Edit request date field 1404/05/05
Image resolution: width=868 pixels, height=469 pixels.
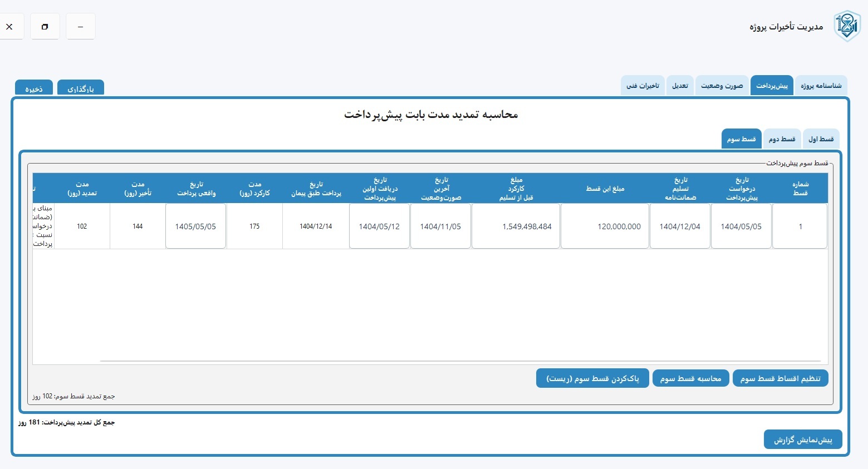pyautogui.click(x=741, y=226)
